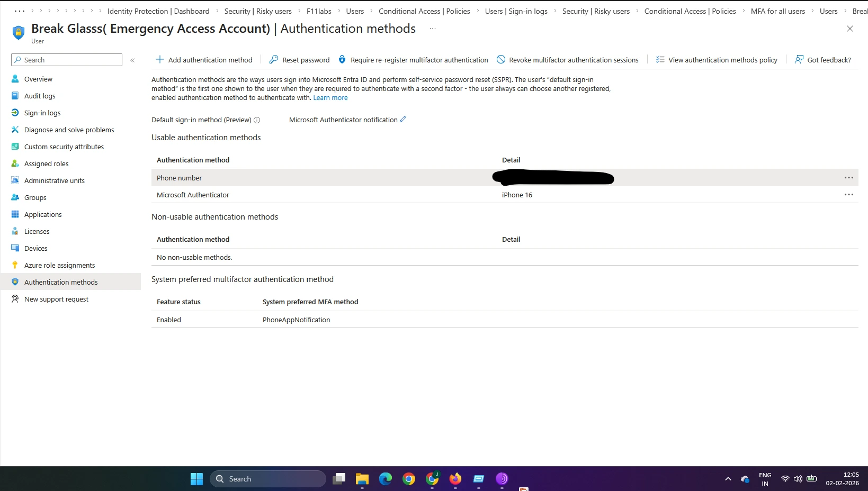Click Reset password in the toolbar
868x491 pixels.
(x=299, y=60)
